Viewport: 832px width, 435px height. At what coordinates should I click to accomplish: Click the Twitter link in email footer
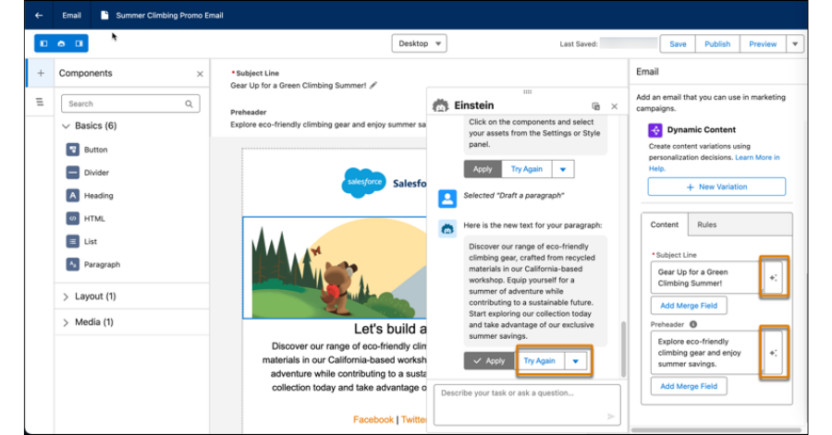(413, 420)
